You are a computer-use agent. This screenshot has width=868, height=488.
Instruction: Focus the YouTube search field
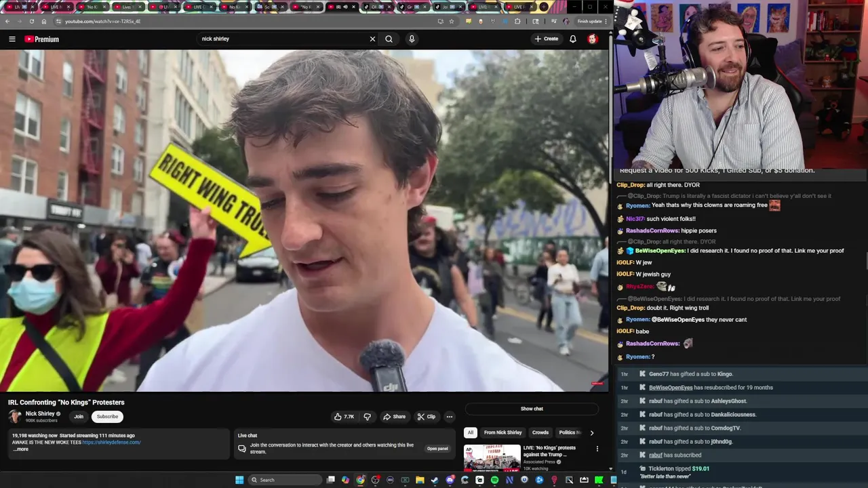coord(281,39)
